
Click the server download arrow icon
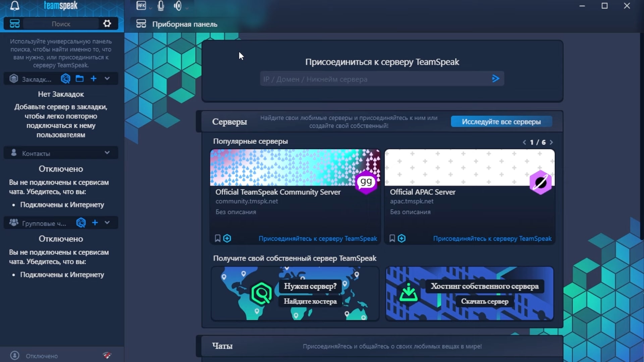[x=409, y=292]
